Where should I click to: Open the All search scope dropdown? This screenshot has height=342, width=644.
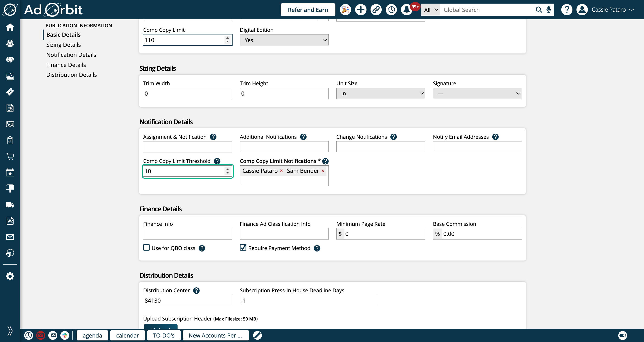point(430,10)
